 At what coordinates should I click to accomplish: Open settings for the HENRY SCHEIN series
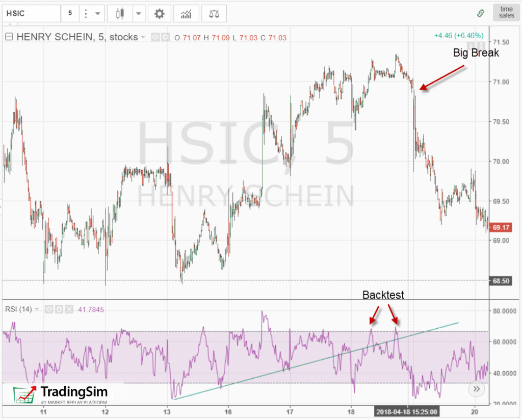(165, 37)
